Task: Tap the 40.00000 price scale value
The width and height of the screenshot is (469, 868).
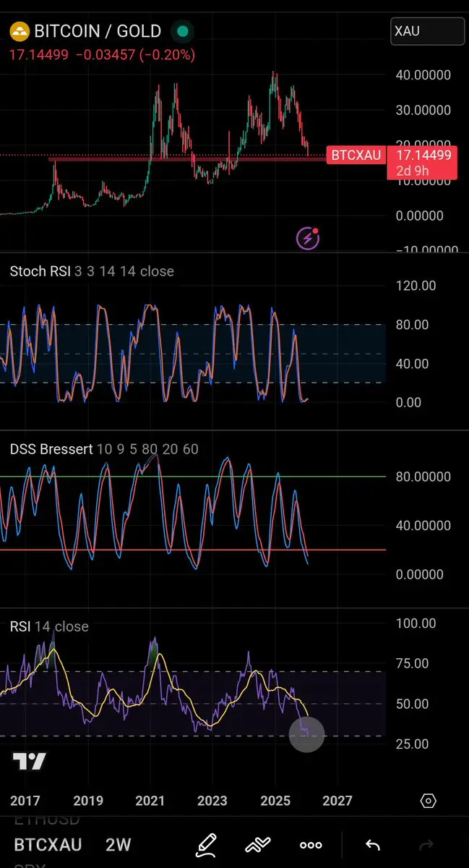Action: (423, 75)
